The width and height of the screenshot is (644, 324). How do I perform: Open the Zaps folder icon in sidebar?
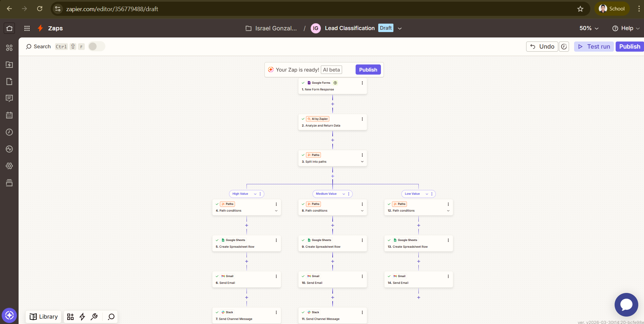[9, 64]
